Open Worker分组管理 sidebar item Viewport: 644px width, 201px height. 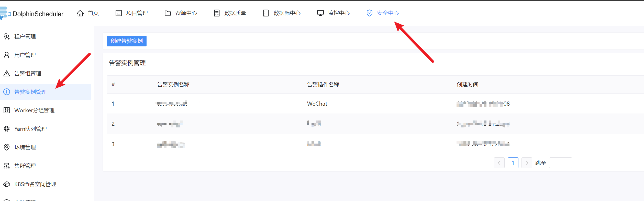tap(35, 110)
